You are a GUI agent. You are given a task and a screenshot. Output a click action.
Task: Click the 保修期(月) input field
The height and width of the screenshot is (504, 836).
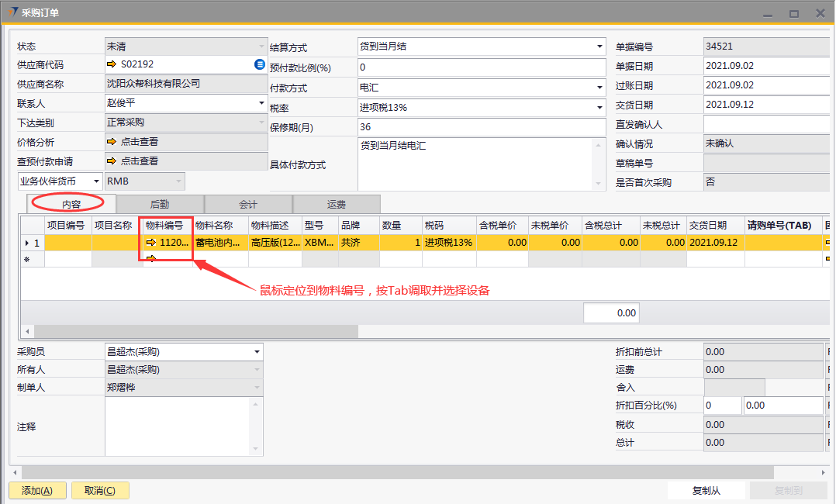click(481, 127)
